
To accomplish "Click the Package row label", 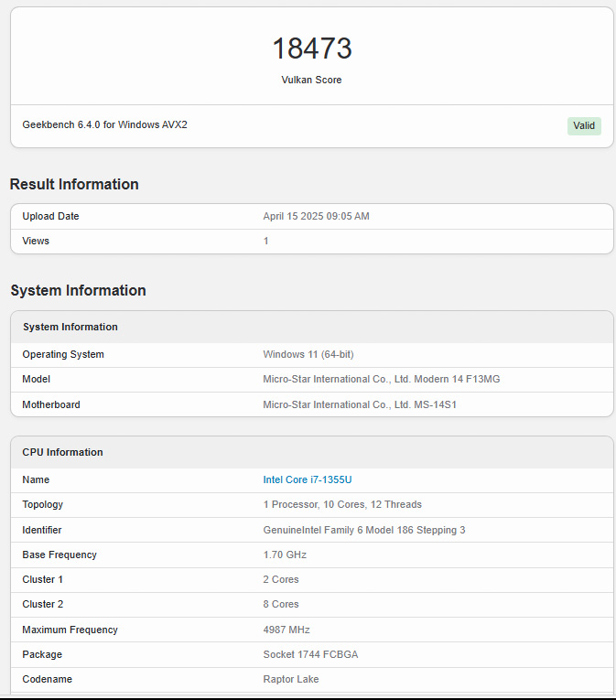I will [42, 654].
